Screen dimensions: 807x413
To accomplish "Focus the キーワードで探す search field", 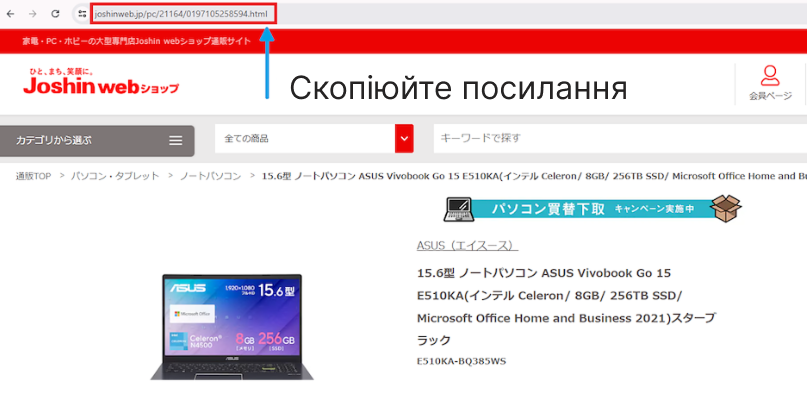I will coord(620,139).
